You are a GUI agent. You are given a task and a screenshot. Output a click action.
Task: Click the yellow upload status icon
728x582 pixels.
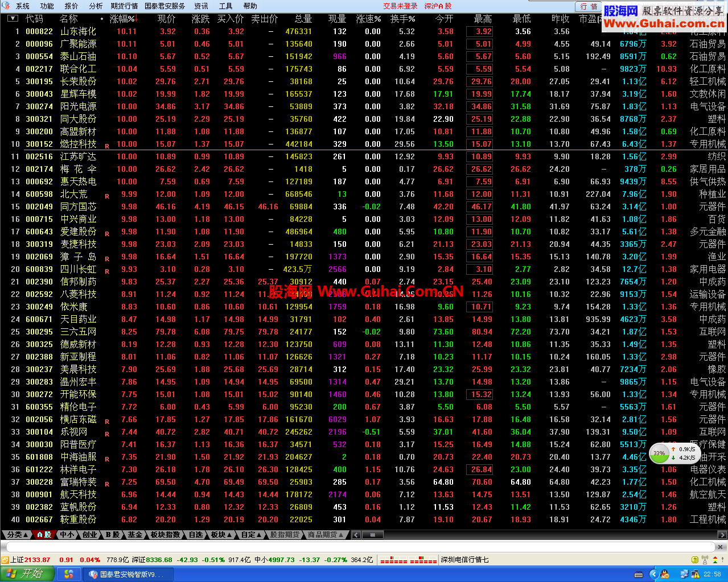click(694, 560)
